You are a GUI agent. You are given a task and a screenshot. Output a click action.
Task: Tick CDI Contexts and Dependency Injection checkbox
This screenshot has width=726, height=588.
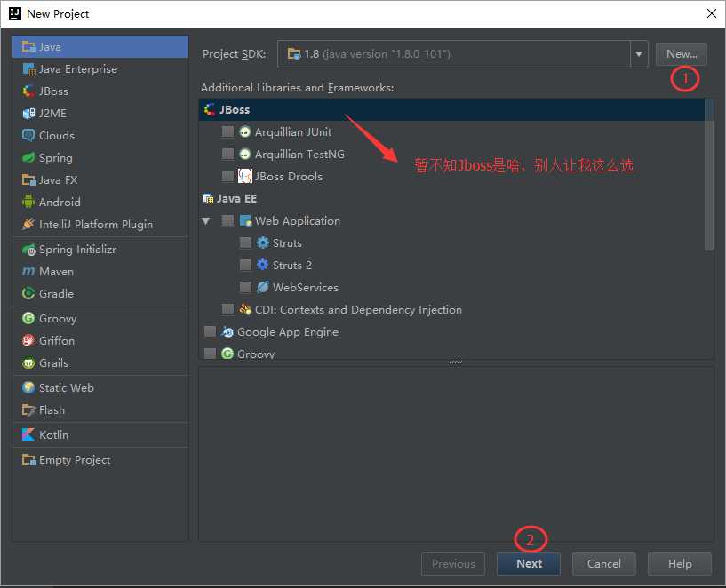pyautogui.click(x=227, y=309)
